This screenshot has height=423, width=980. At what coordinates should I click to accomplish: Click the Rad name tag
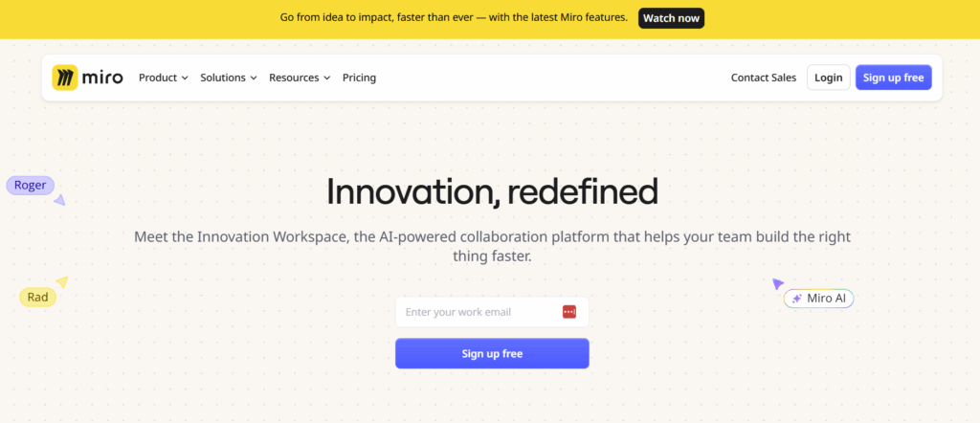37,298
